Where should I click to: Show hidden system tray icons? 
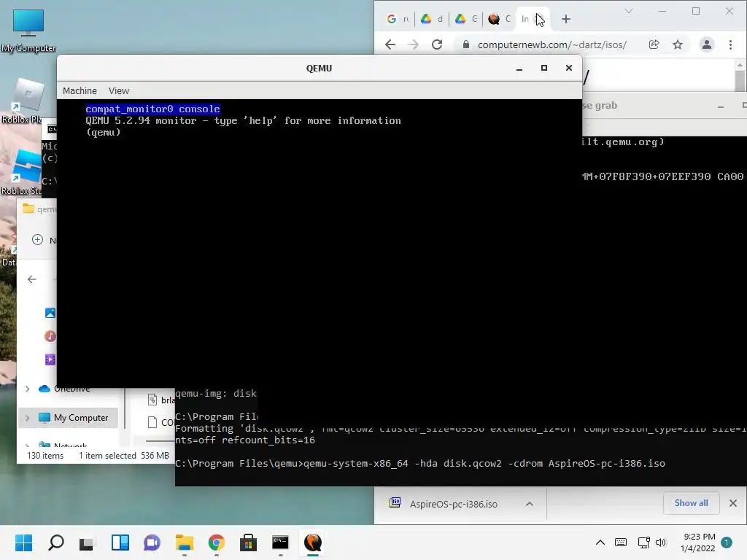[600, 542]
